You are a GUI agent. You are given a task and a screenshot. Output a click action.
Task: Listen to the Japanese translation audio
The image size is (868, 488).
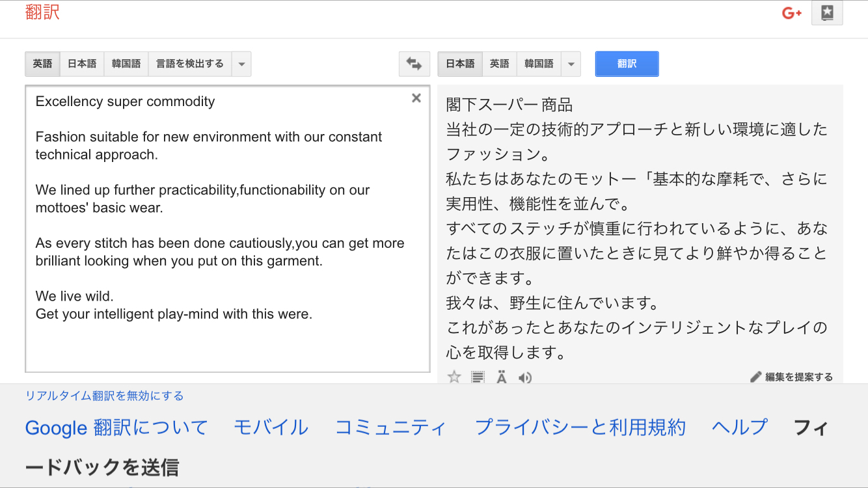click(525, 377)
